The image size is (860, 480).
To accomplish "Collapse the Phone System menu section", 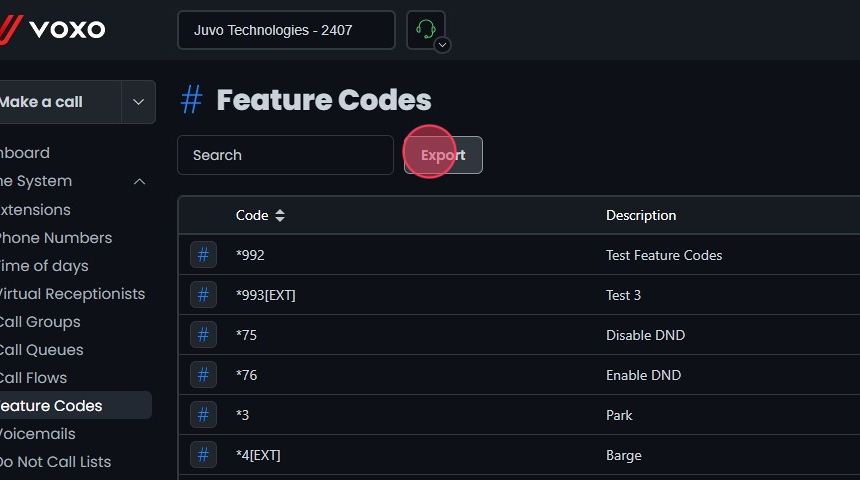I will (x=139, y=181).
